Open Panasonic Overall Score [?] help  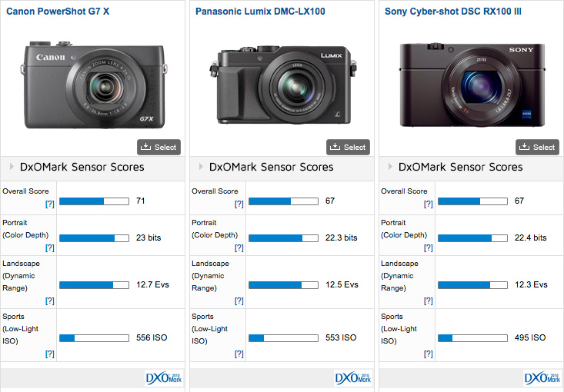239,204
